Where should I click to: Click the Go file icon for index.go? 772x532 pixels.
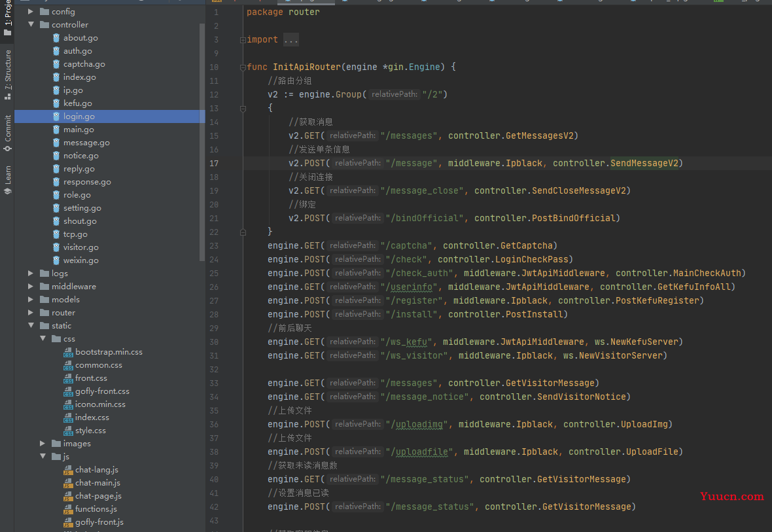[56, 77]
